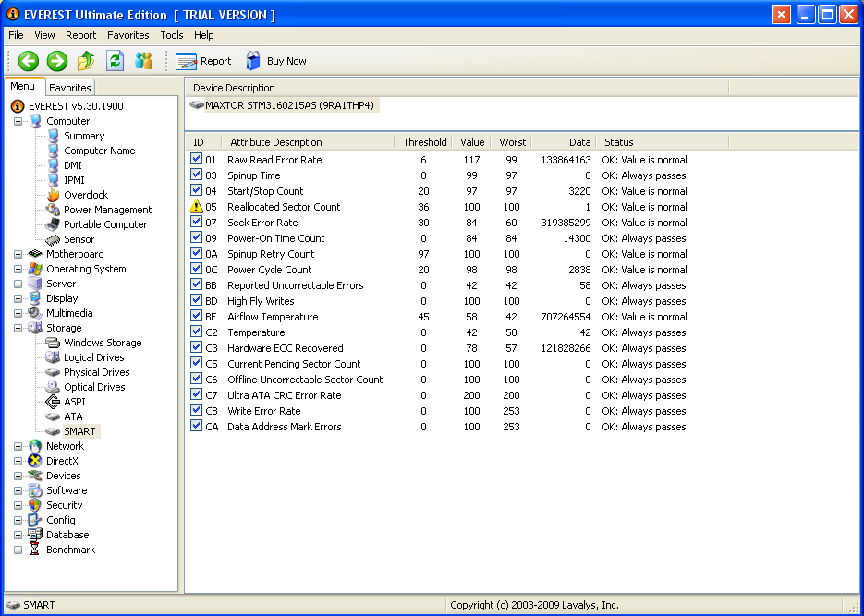864x616 pixels.
Task: Collapse the Storage tree node
Action: pyautogui.click(x=18, y=328)
